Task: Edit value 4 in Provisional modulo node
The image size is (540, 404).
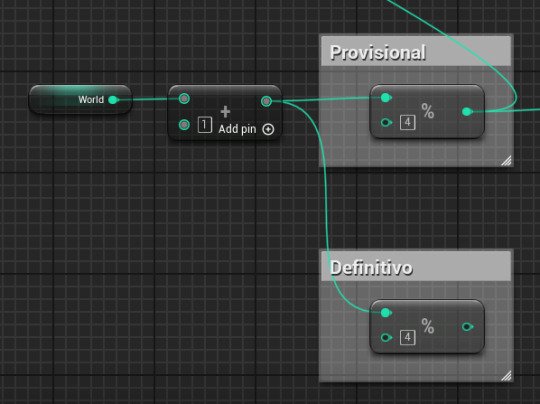Action: [x=408, y=122]
